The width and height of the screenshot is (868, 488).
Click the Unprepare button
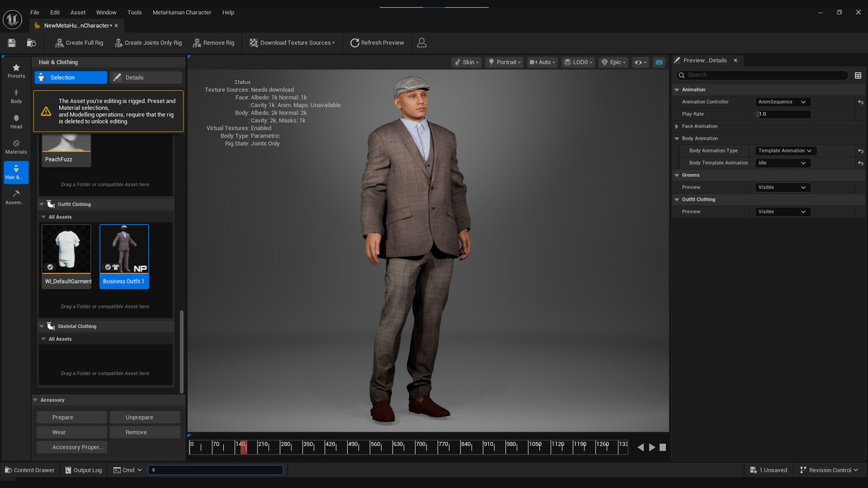pos(145,418)
